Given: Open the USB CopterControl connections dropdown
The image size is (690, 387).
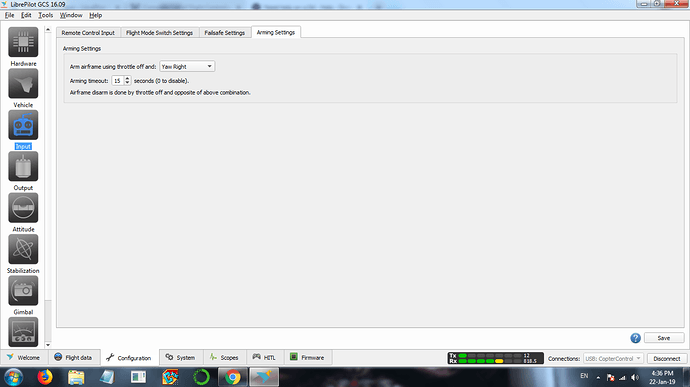Looking at the screenshot, I should pyautogui.click(x=613, y=358).
